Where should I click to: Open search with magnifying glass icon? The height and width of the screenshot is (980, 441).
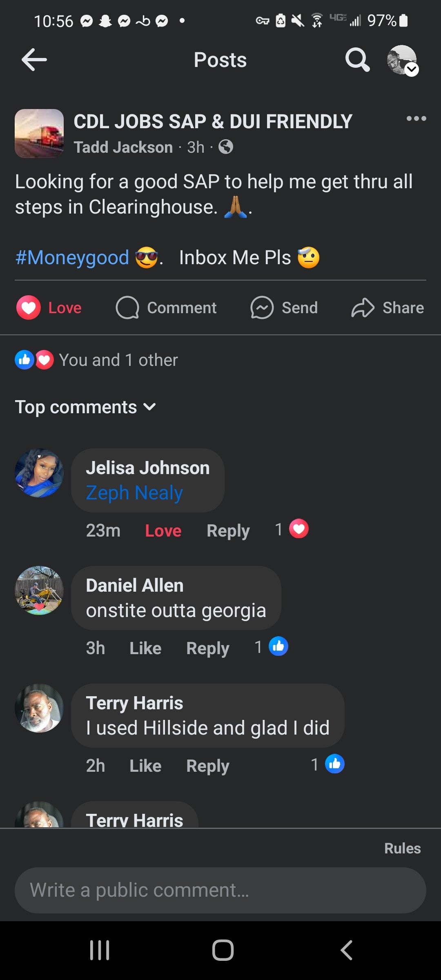point(357,60)
